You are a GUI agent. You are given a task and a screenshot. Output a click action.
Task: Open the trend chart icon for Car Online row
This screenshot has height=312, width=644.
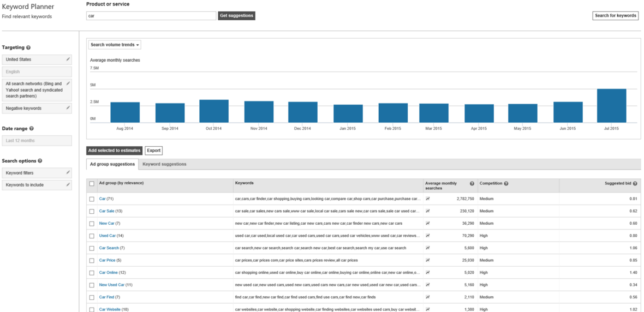(x=427, y=272)
